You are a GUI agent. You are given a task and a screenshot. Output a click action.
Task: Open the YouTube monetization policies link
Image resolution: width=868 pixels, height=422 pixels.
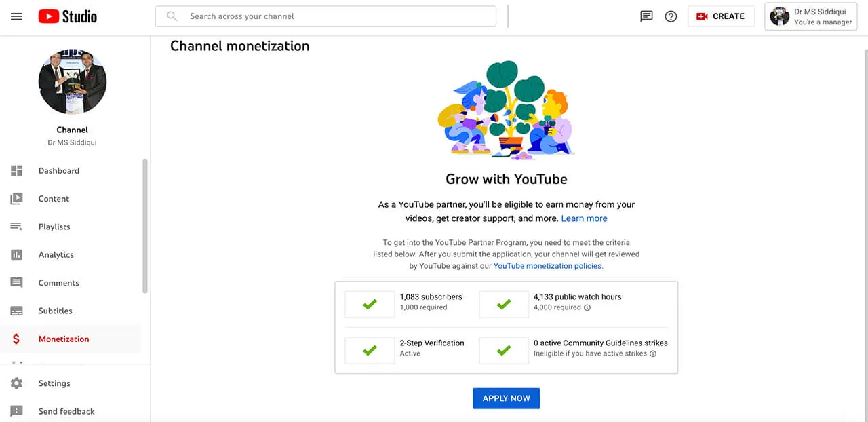tap(547, 266)
